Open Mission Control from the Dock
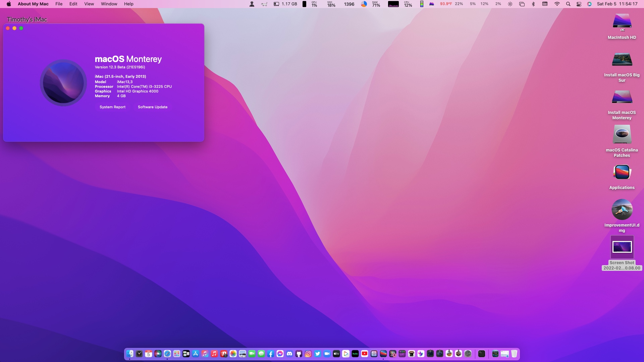 click(x=186, y=354)
